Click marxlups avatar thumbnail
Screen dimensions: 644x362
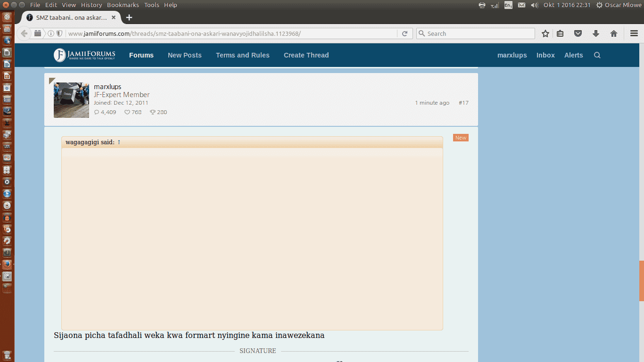coord(71,100)
